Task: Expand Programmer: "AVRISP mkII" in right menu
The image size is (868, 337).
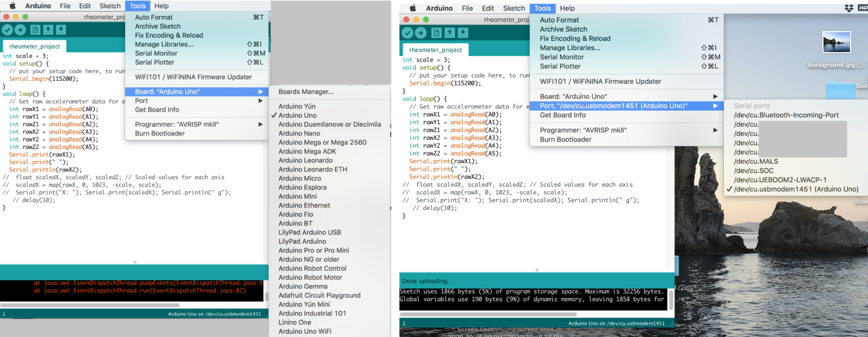Action: (x=627, y=130)
